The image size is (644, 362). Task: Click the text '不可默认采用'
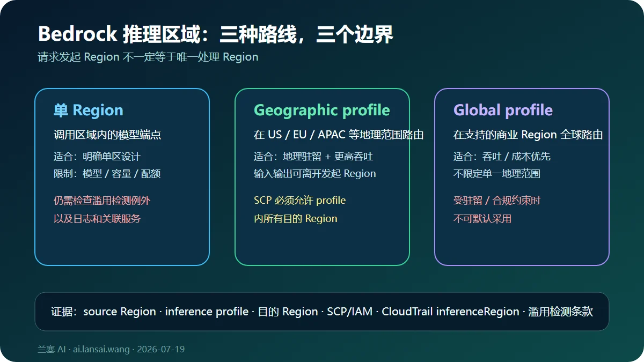(482, 219)
